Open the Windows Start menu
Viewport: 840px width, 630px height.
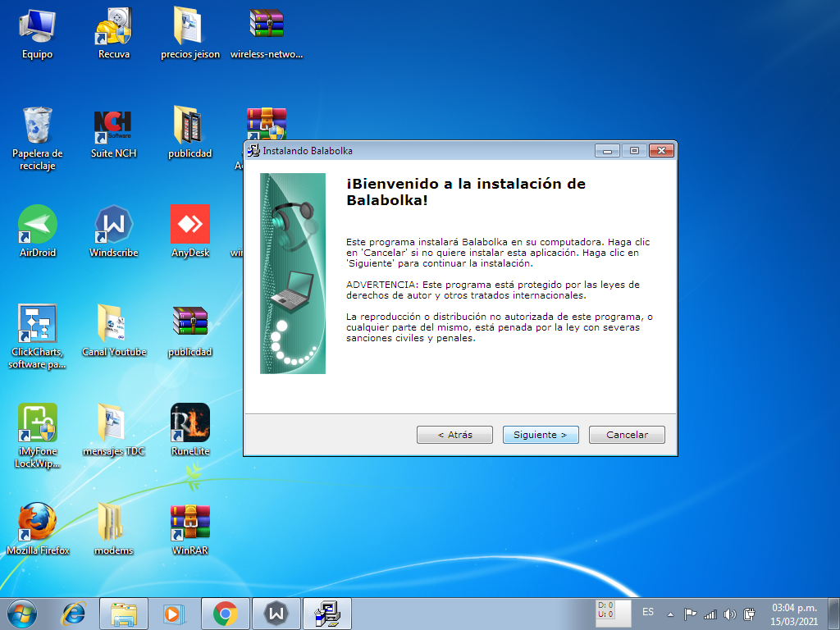[22, 614]
